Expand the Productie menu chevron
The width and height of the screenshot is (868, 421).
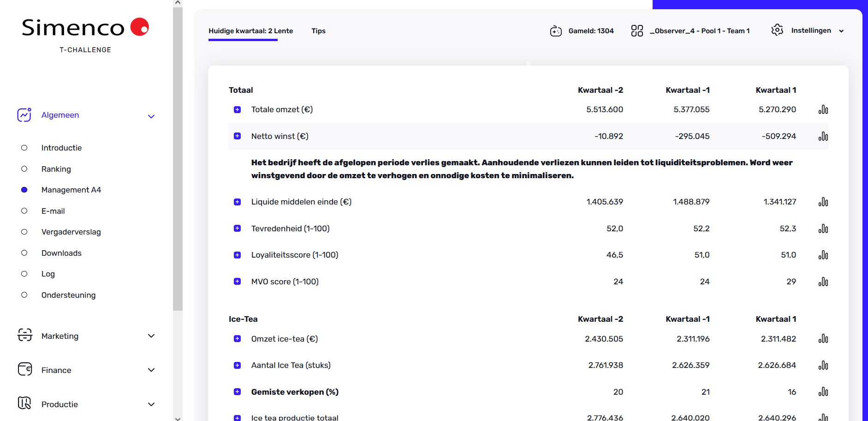click(151, 404)
